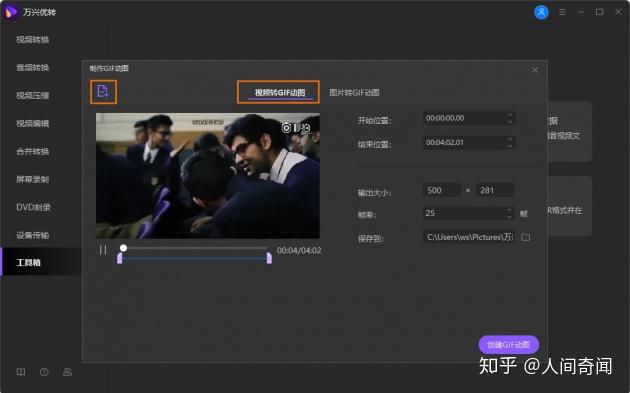Image resolution: width=630 pixels, height=393 pixels.
Task: Click the folder icon beside save path
Action: (526, 237)
